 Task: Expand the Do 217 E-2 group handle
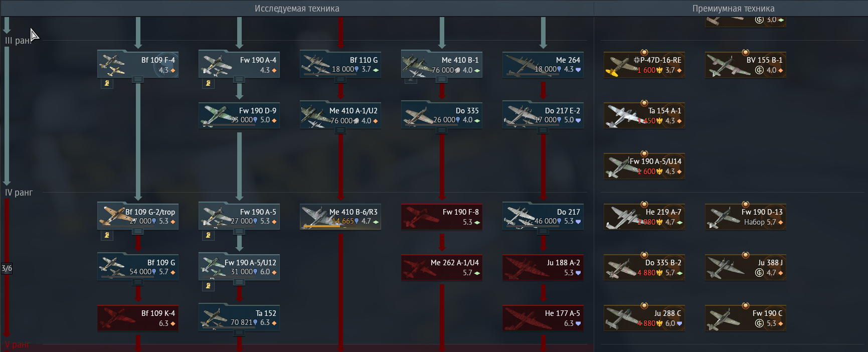coord(543,130)
